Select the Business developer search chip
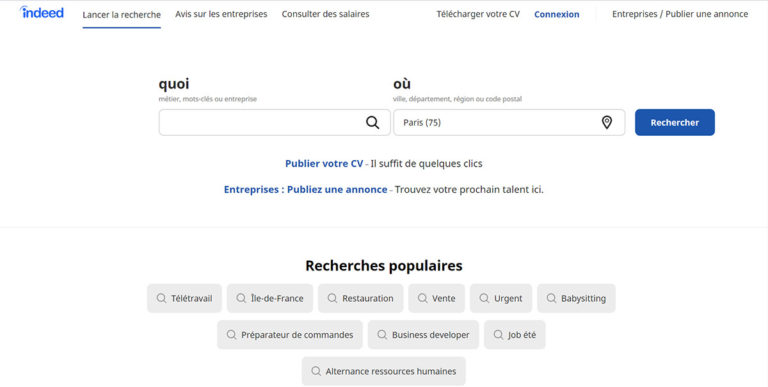Viewport: 768px width, 387px height. click(x=423, y=335)
